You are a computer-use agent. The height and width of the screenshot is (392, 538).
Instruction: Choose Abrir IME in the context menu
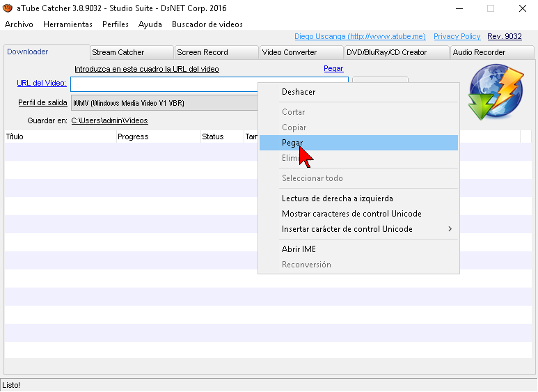(358, 249)
